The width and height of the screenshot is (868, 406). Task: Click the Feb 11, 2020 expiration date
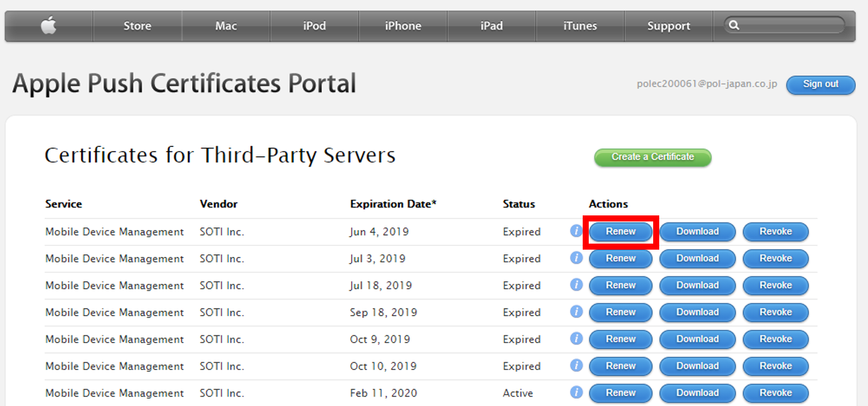coord(383,393)
